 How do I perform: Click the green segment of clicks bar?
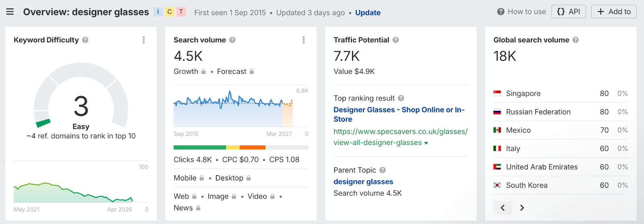pyautogui.click(x=200, y=147)
